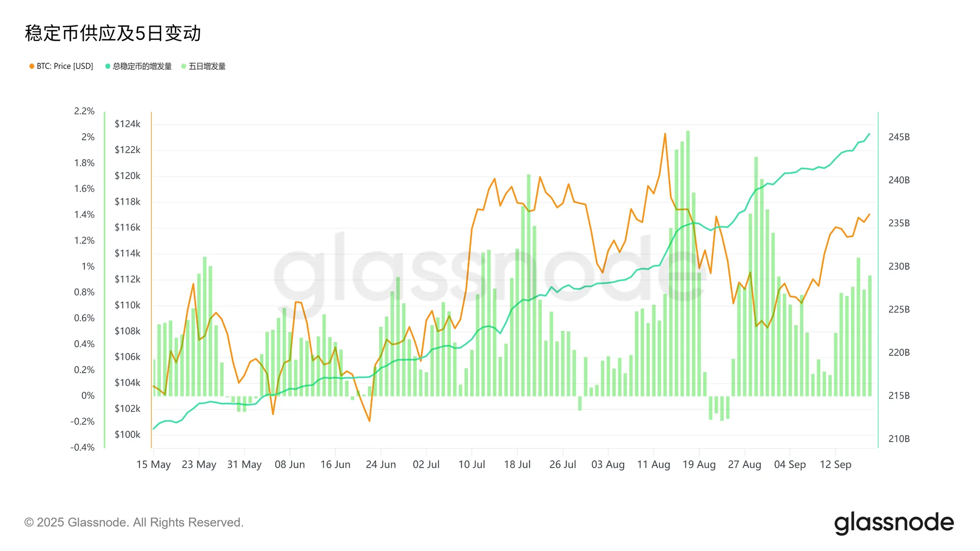Select the 10 Jul date label
The width and height of the screenshot is (980, 551).
click(471, 464)
